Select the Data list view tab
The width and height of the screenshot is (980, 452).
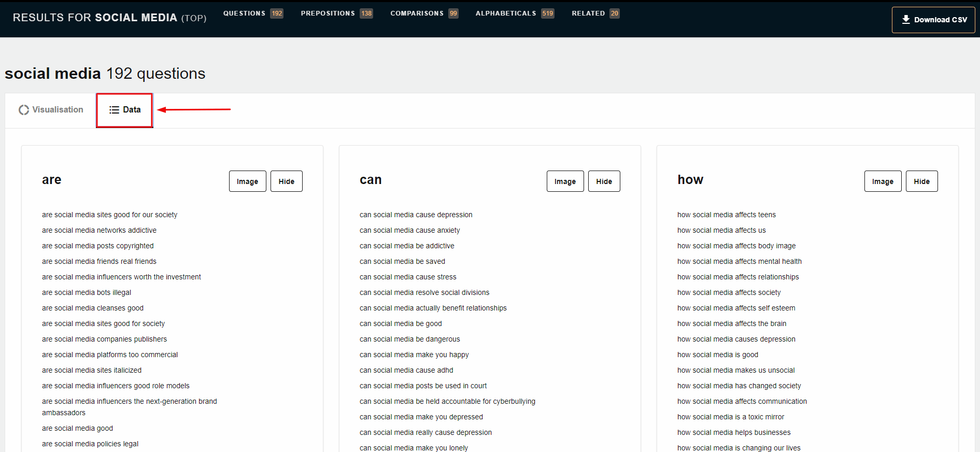[124, 110]
